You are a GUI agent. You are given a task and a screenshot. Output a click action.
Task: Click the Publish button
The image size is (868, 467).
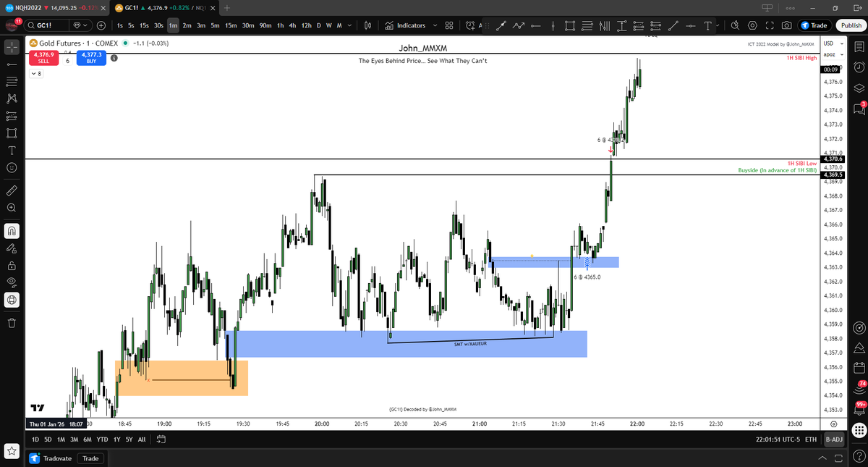[850, 25]
